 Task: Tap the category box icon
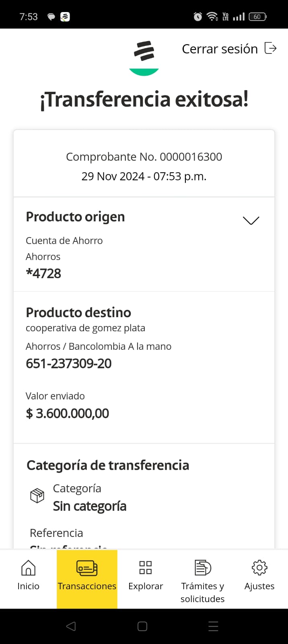tap(37, 495)
